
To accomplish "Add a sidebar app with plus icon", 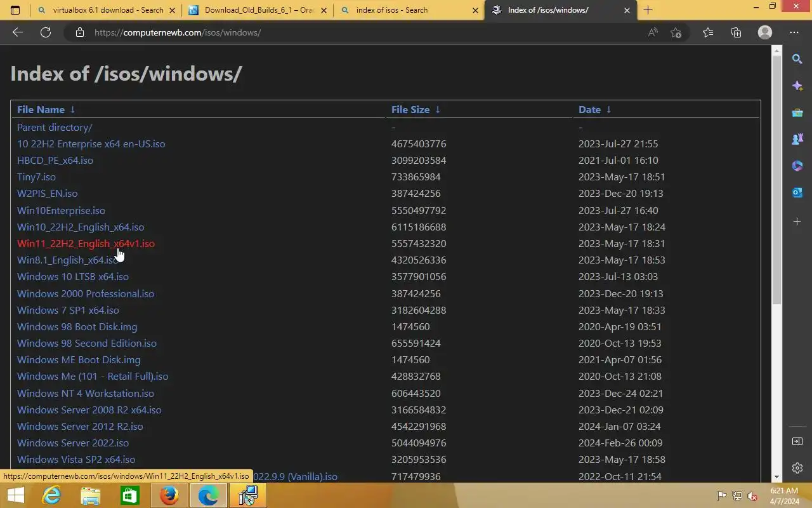I will point(797,222).
